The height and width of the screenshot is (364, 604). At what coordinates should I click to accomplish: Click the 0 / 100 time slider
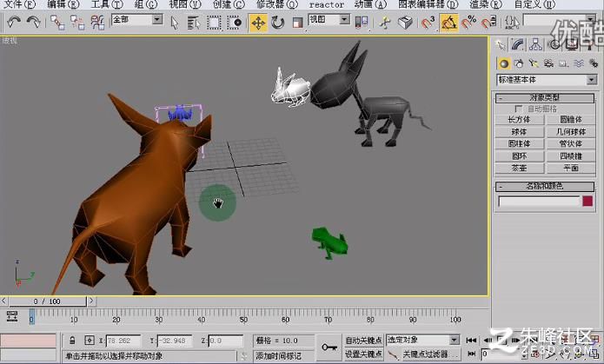pos(47,301)
